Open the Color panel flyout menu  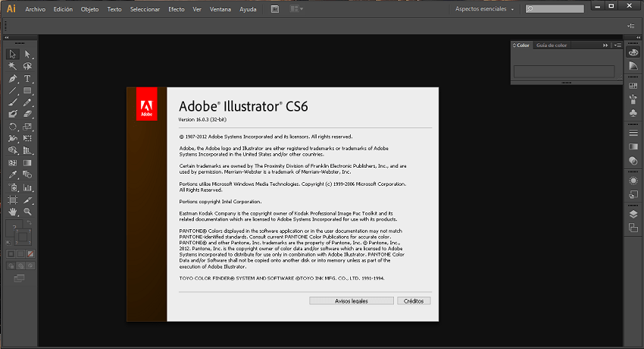coord(616,46)
